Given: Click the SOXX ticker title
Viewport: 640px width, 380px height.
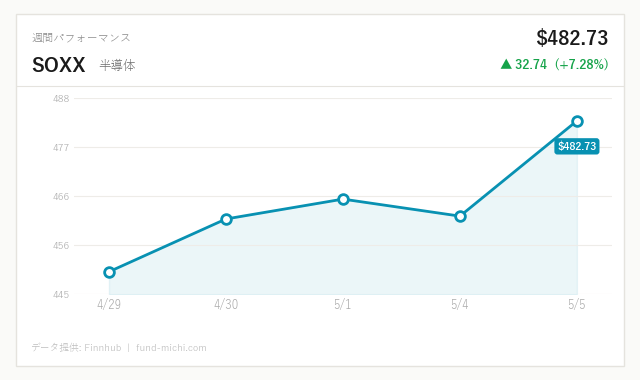Looking at the screenshot, I should click(59, 65).
